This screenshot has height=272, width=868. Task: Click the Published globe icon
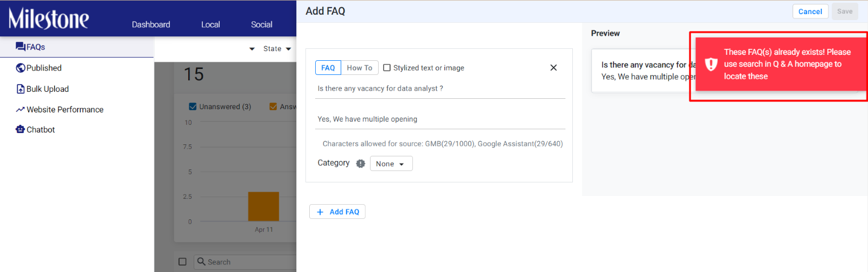pos(21,68)
